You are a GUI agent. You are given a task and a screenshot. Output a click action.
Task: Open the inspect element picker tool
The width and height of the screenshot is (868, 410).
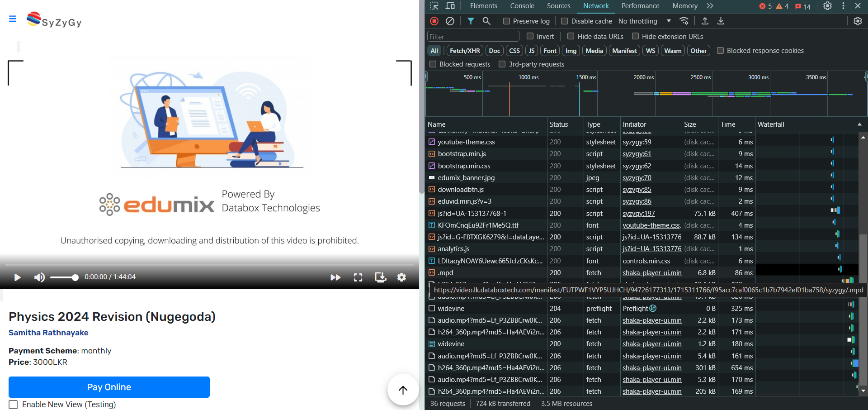(x=434, y=6)
